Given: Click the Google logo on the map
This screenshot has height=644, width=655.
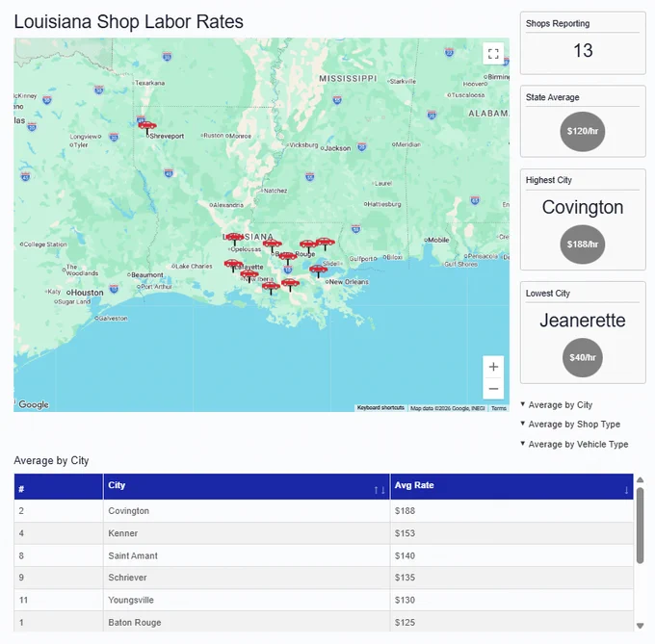Looking at the screenshot, I should pyautogui.click(x=34, y=404).
